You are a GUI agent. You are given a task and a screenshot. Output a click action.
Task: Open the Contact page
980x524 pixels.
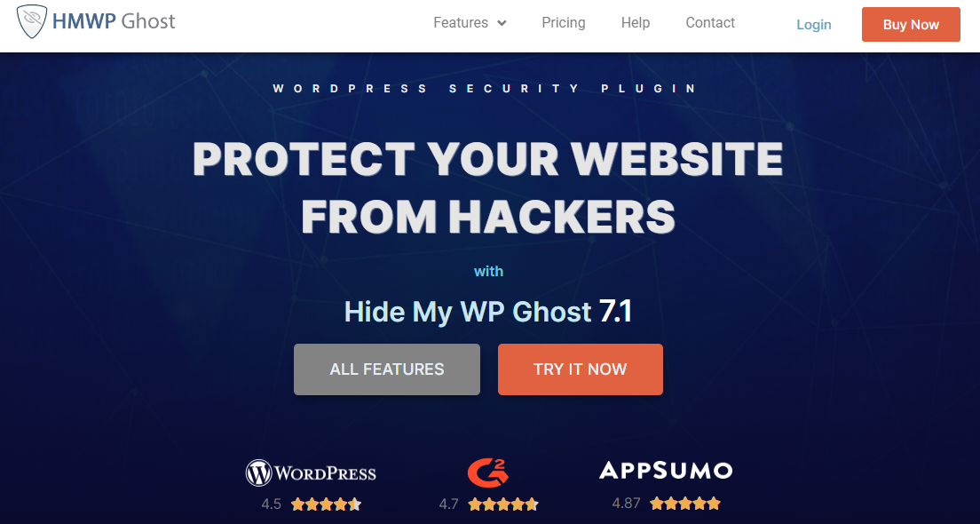click(x=710, y=22)
